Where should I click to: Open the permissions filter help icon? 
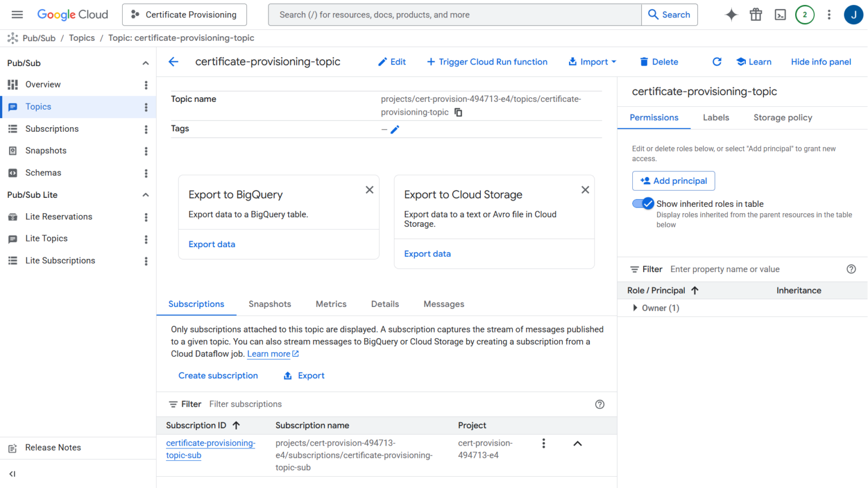(851, 269)
